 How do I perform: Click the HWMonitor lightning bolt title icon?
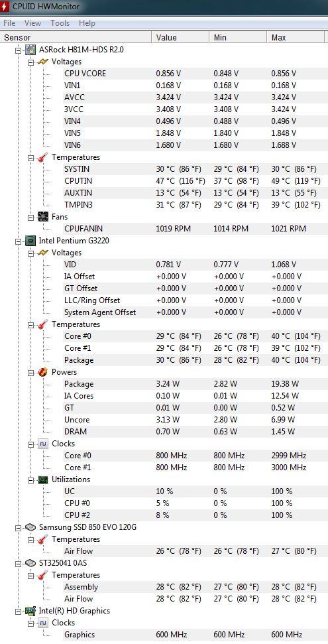point(5,7)
